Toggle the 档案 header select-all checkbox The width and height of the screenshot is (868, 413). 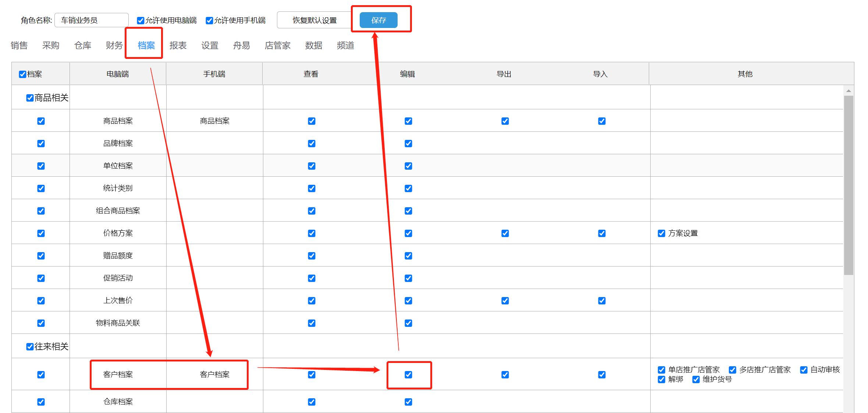tap(22, 74)
